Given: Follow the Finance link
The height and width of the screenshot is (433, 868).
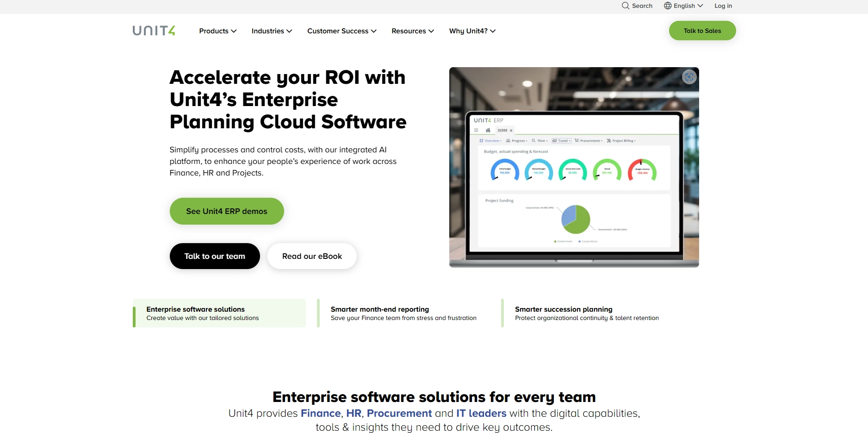Looking at the screenshot, I should coord(321,413).
